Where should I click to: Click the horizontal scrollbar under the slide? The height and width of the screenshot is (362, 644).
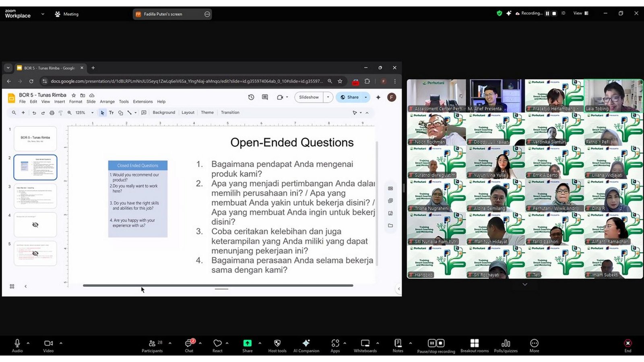pos(218,286)
